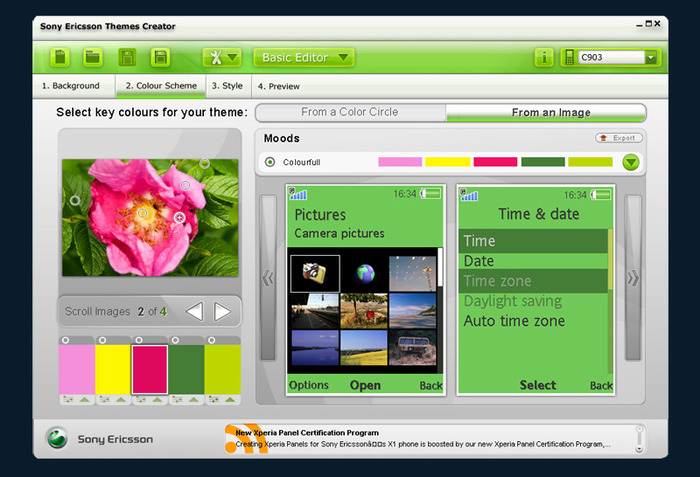
Task: Select radio above lime palette colour
Action: (212, 340)
